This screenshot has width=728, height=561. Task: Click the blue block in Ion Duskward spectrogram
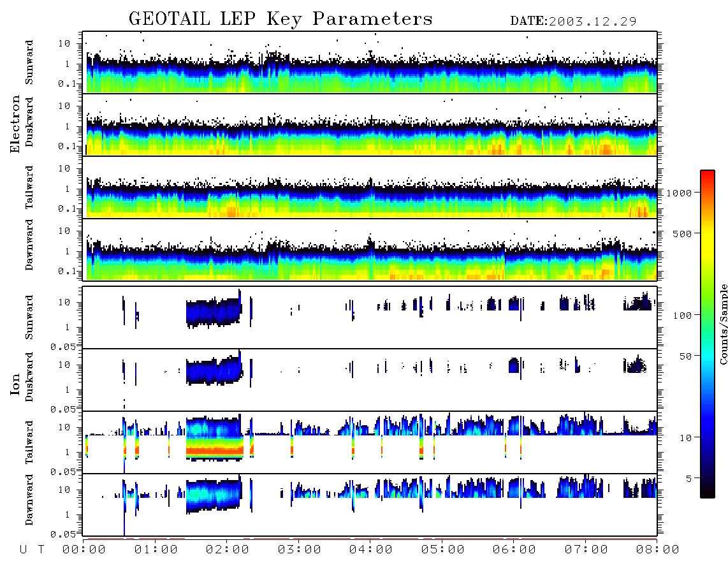click(x=214, y=372)
